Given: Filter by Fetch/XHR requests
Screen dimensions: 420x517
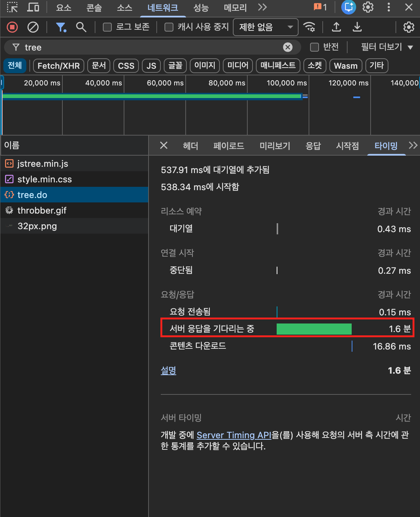Looking at the screenshot, I should (59, 66).
